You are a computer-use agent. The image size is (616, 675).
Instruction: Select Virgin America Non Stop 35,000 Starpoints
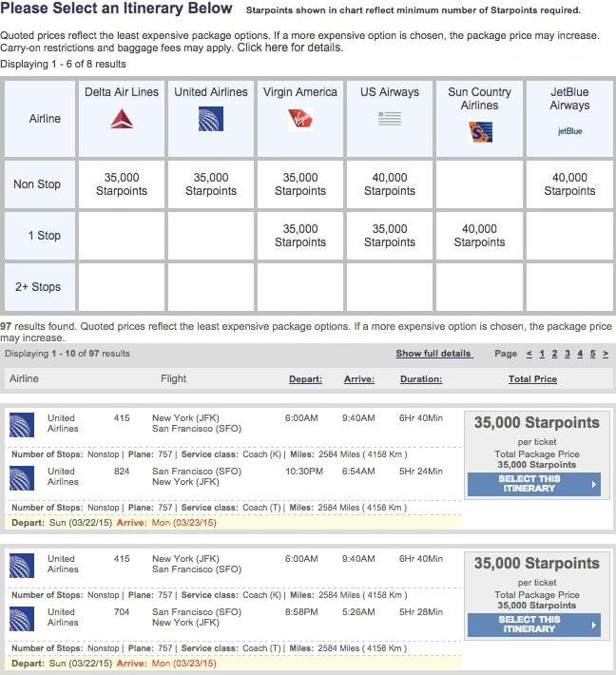(300, 184)
